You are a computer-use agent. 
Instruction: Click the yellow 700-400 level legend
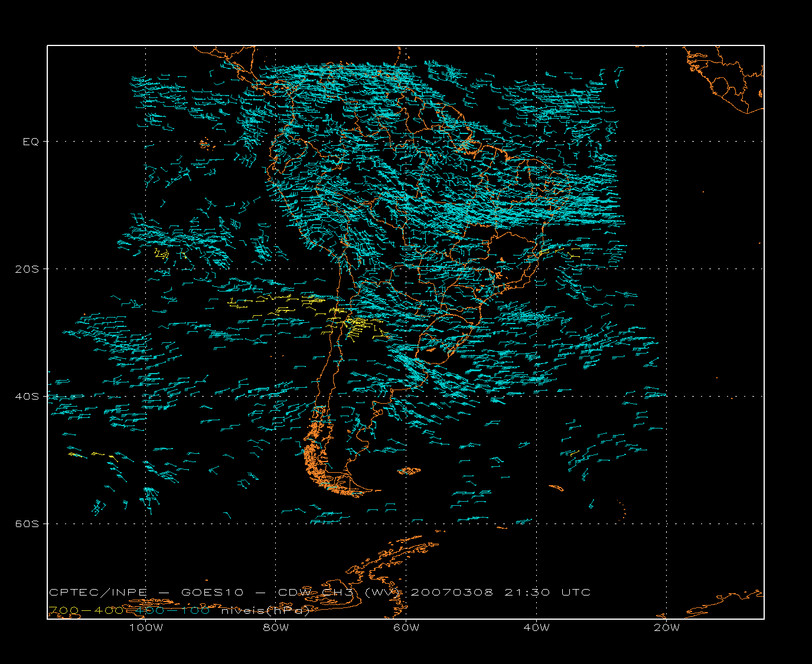86,611
